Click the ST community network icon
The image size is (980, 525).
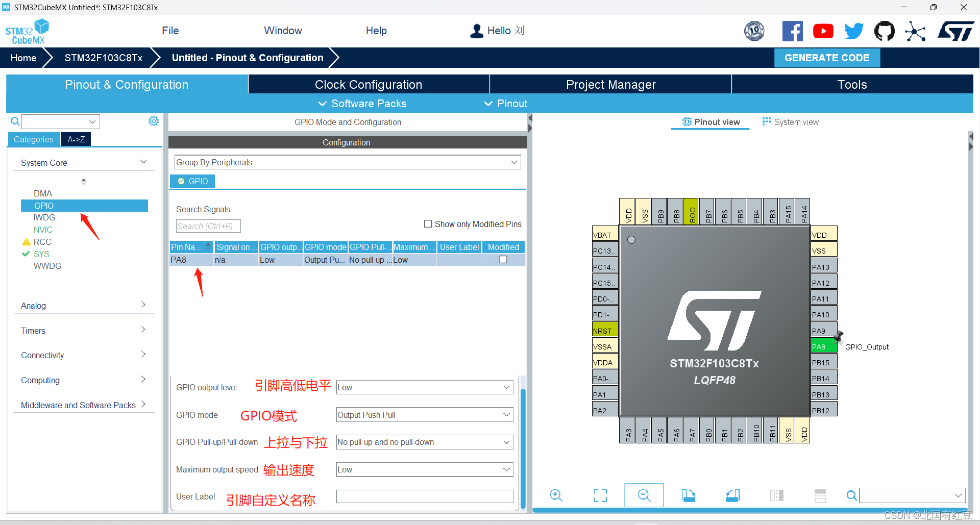click(x=915, y=31)
